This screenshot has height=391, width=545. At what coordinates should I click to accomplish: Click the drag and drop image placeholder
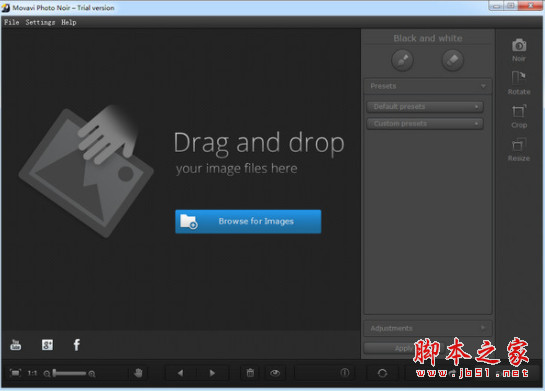(x=86, y=171)
